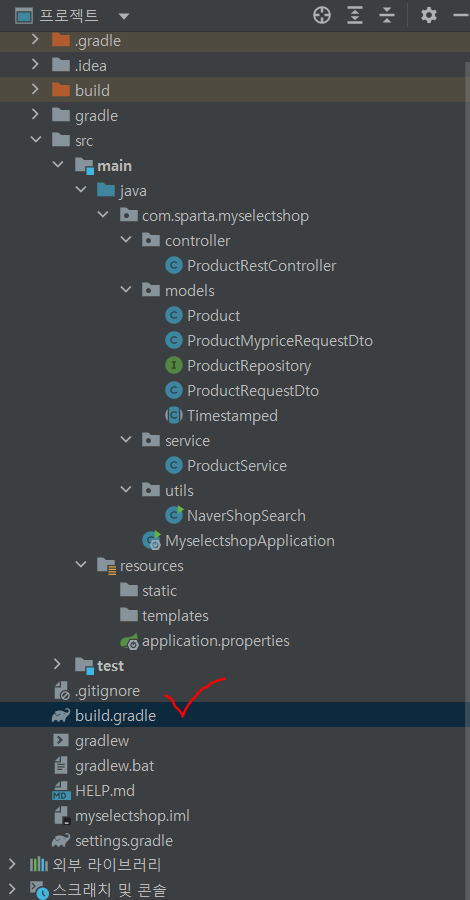Select ProductRequestDto in the tree
This screenshot has width=470, height=900.
[x=253, y=390]
